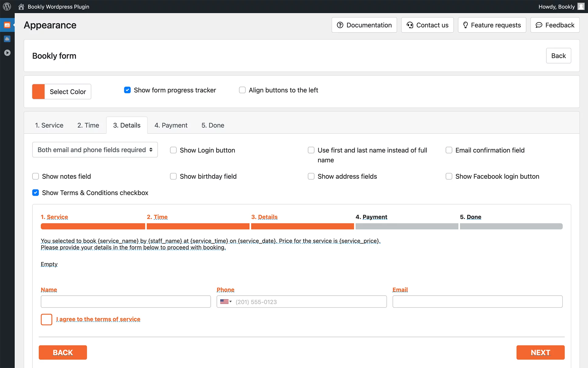Click the 2. Time progress step label
The width and height of the screenshot is (588, 368).
pyautogui.click(x=157, y=217)
